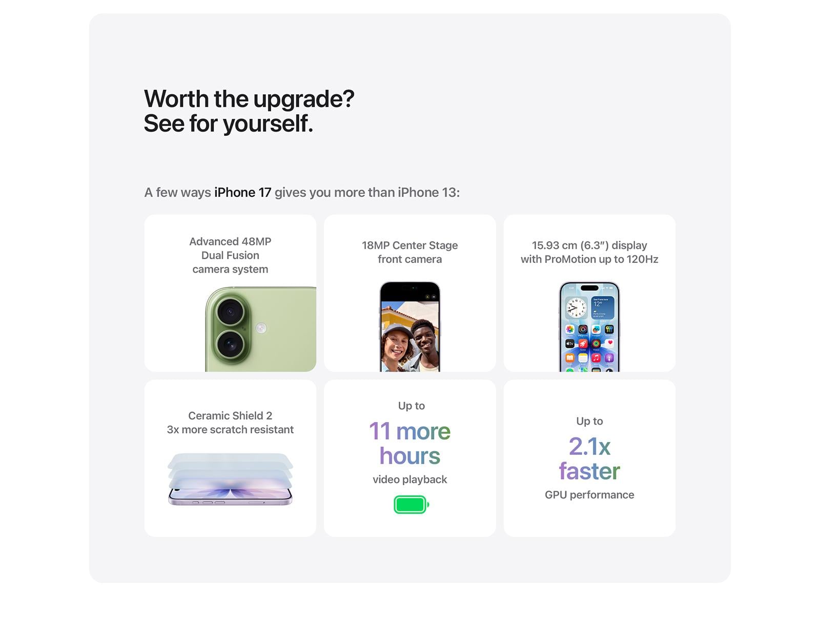This screenshot has height=644, width=820.
Task: Click the weather widget on iPhone screen
Action: point(602,308)
